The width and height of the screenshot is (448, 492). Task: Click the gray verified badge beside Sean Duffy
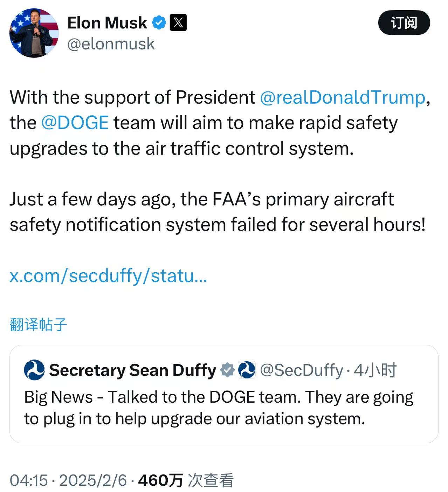[x=227, y=370]
